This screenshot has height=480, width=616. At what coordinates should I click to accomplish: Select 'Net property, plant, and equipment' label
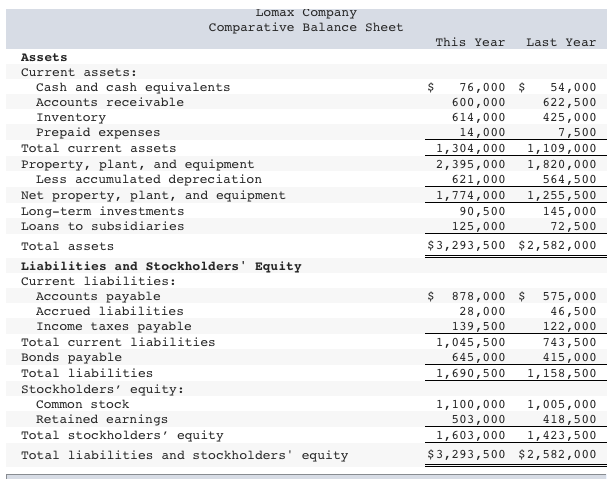(153, 195)
